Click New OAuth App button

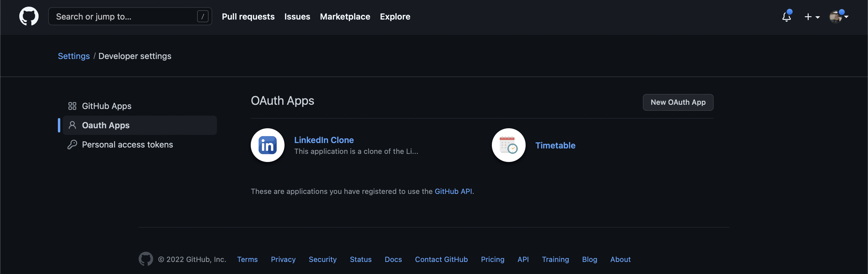678,102
